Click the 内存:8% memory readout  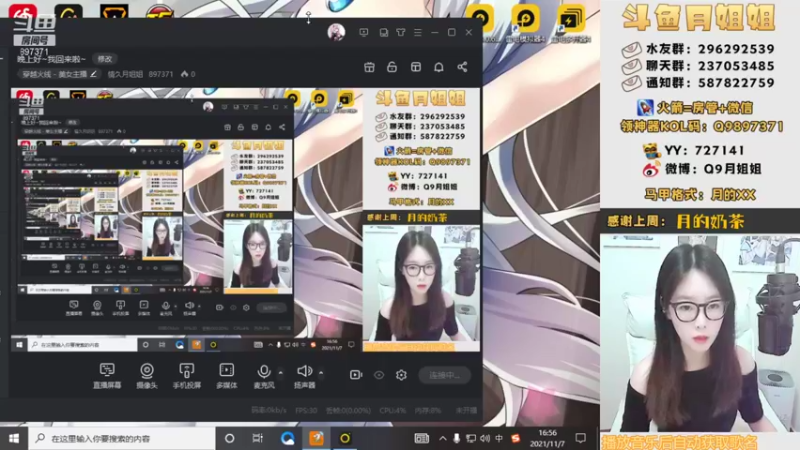coord(428,410)
